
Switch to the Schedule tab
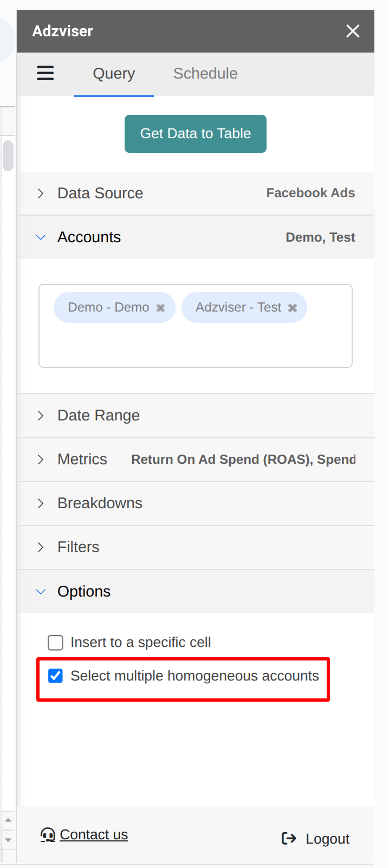click(x=205, y=74)
